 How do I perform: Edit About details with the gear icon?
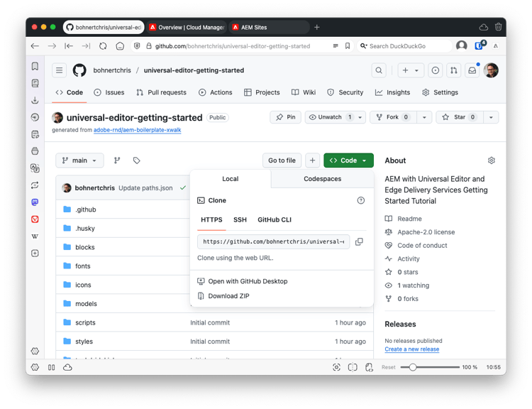(x=492, y=160)
